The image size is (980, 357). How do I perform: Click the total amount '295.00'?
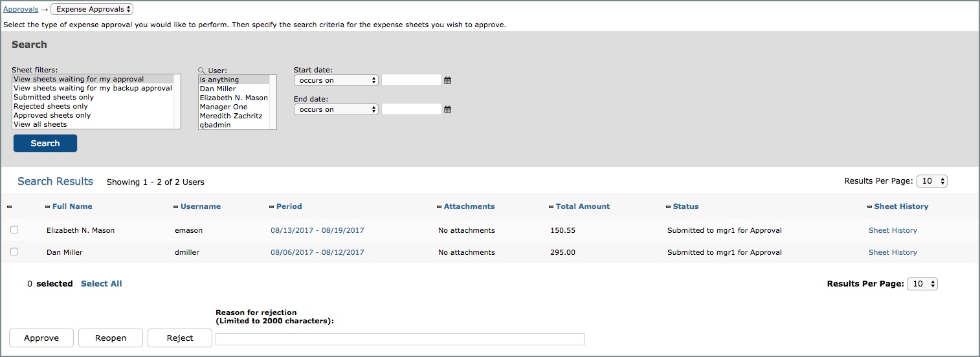pyautogui.click(x=562, y=252)
